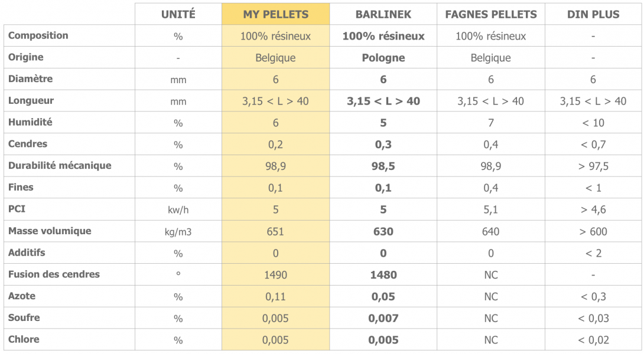Click the kw/h unit cell
Screen dimensions: 644x354
(178, 210)
